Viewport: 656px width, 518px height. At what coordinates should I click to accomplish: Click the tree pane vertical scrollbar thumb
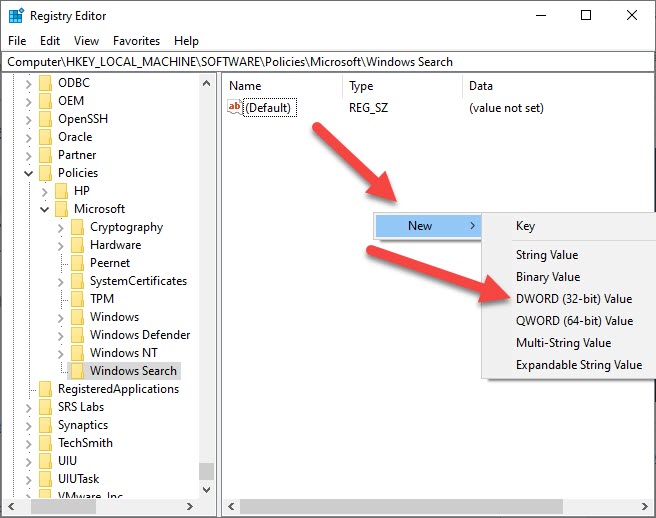[206, 472]
